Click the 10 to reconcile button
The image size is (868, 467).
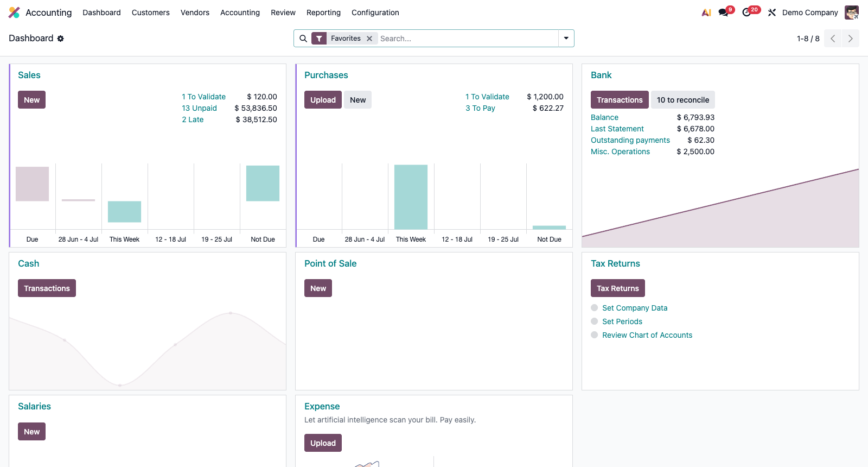[x=683, y=100]
